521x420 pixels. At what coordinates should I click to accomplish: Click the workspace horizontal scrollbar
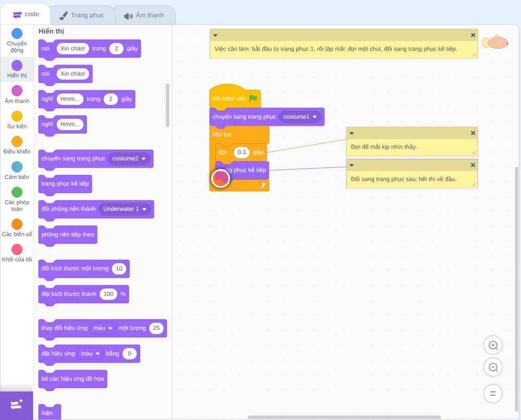pyautogui.click(x=344, y=417)
